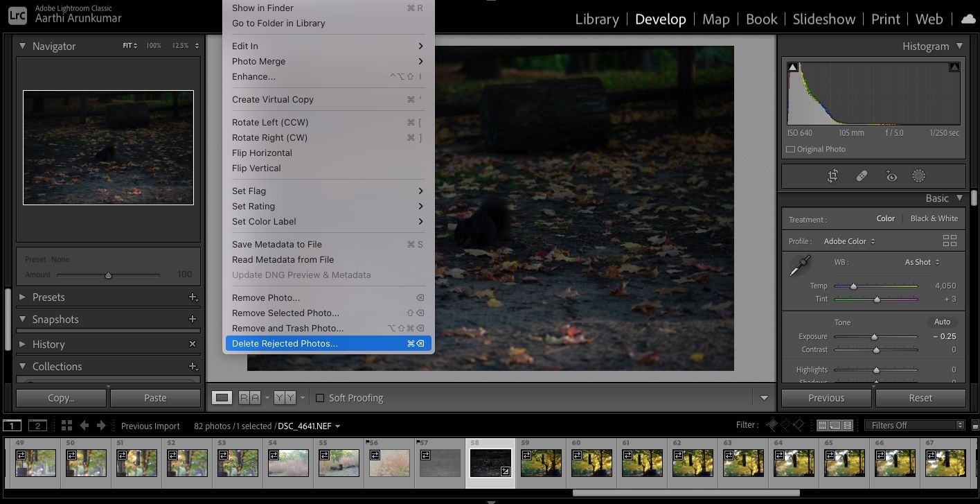Switch to the Library module

[597, 19]
